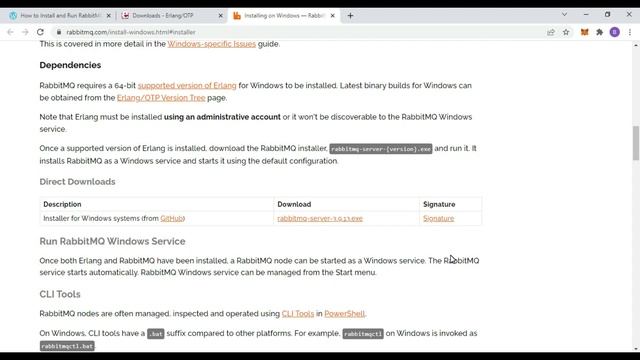
Task: Reload the page with refresh icon
Action: pos(40,32)
